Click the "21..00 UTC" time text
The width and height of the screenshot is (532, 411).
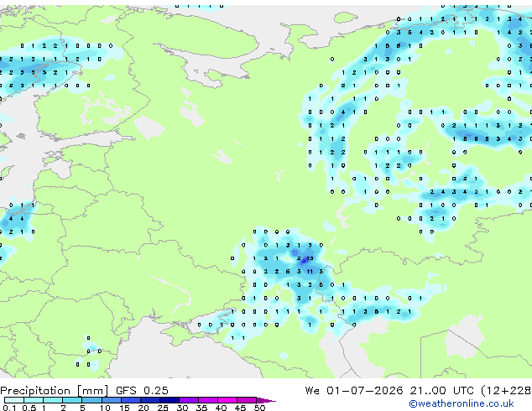(441, 391)
